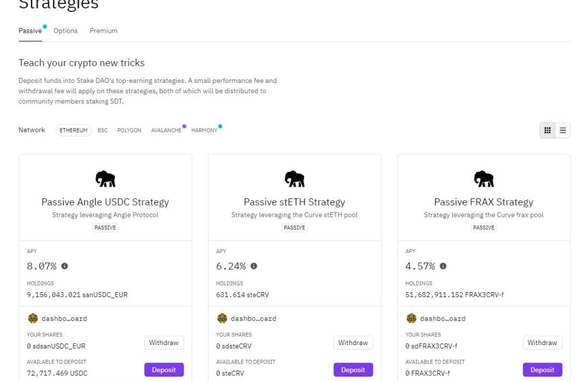Switch to grid view layout
This screenshot has height=381, width=588.
(x=548, y=130)
